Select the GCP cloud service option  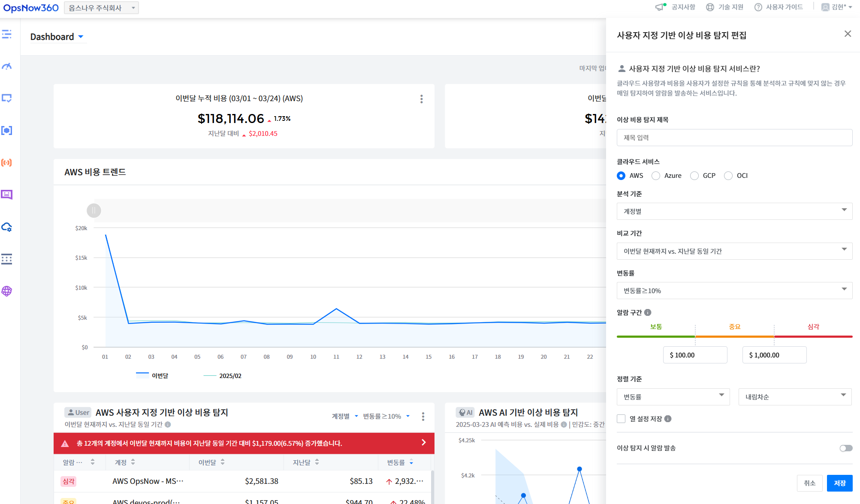(x=694, y=176)
